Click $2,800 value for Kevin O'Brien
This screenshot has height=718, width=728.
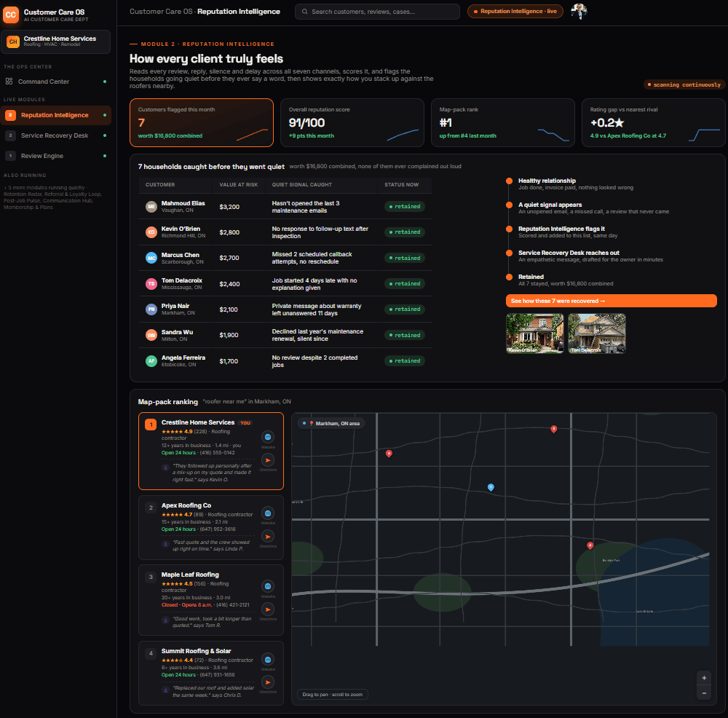(x=229, y=232)
